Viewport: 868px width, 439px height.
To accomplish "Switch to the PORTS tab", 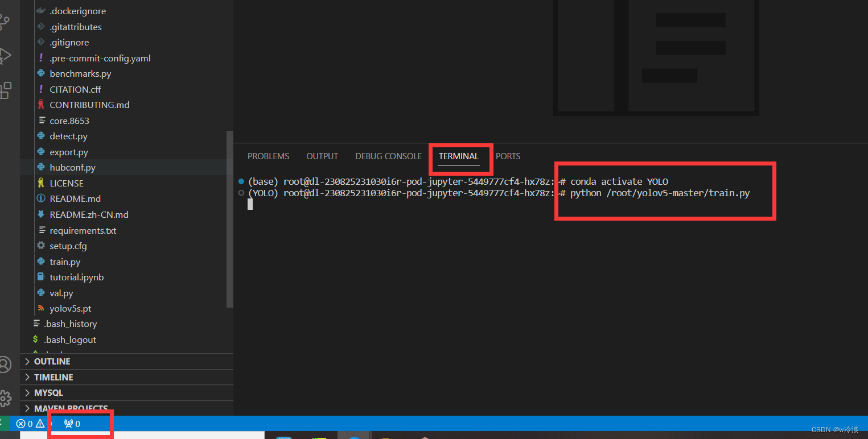I will [x=508, y=156].
